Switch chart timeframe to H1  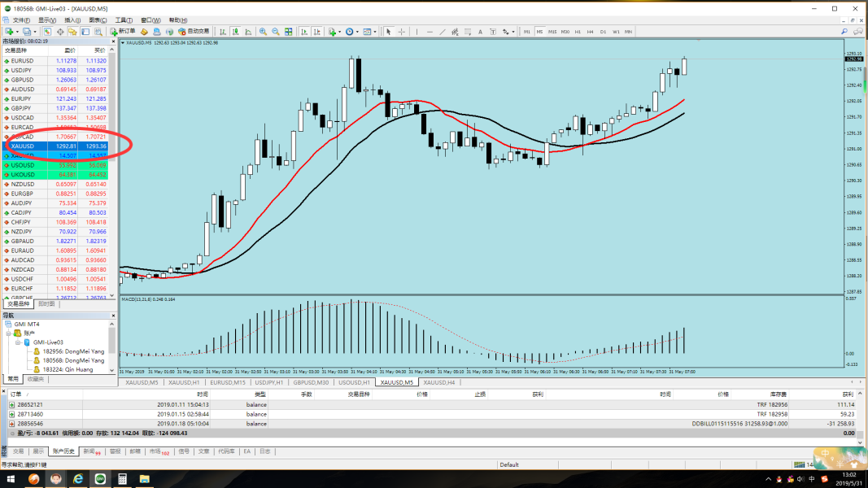coord(578,32)
